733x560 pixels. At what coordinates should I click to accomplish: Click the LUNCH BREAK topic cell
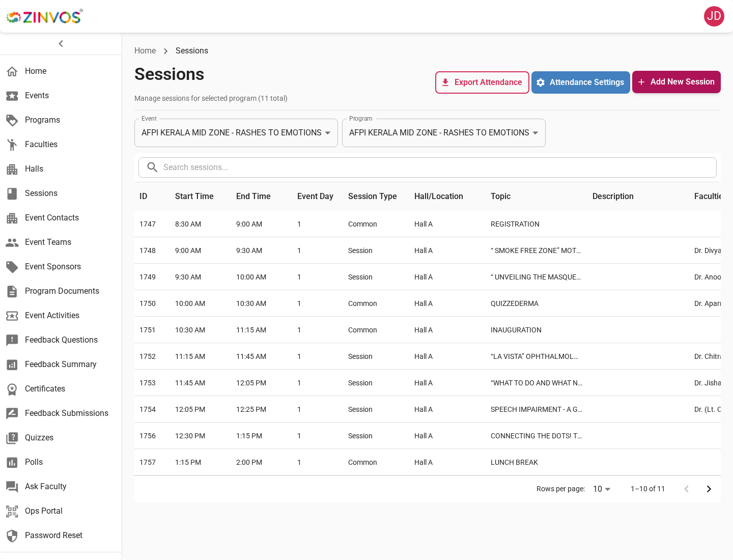pos(514,462)
